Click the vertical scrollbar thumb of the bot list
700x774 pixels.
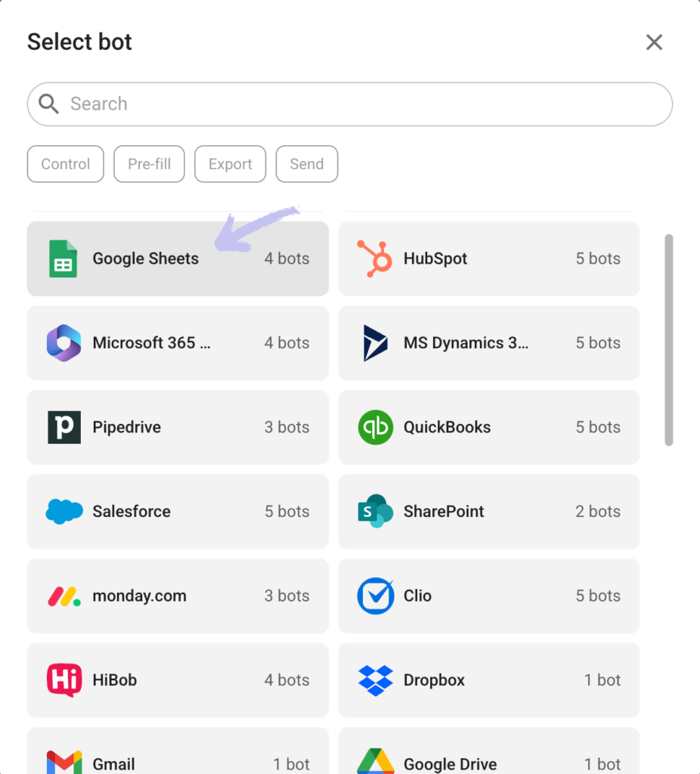669,340
